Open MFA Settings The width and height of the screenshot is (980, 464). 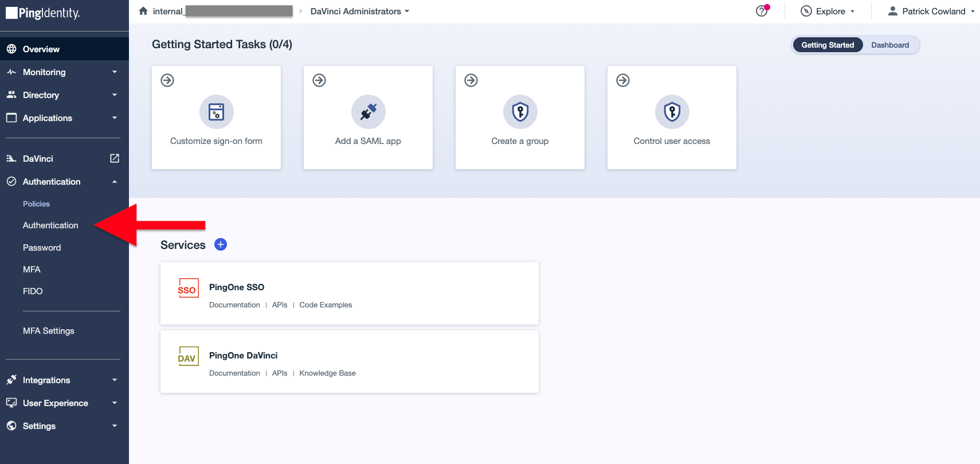click(49, 331)
